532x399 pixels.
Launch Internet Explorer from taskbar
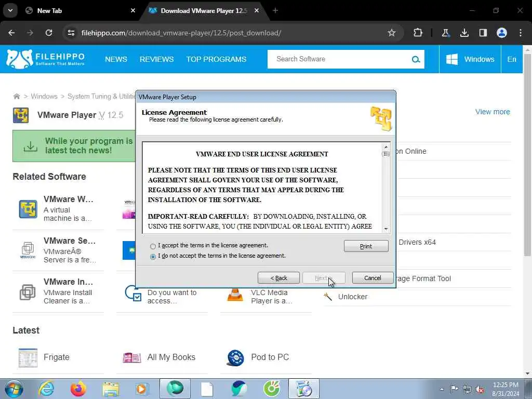[46, 389]
